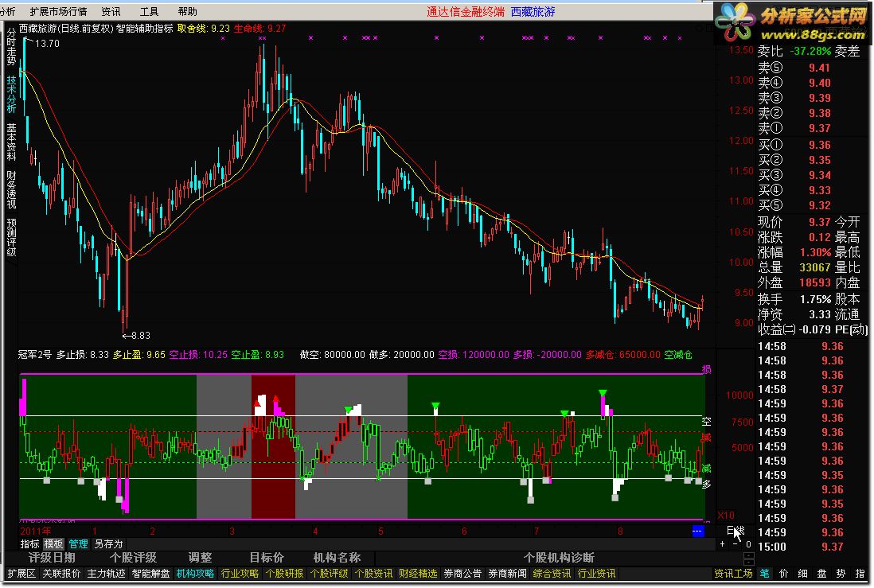Click the 2011年 date axis label

pos(36,532)
